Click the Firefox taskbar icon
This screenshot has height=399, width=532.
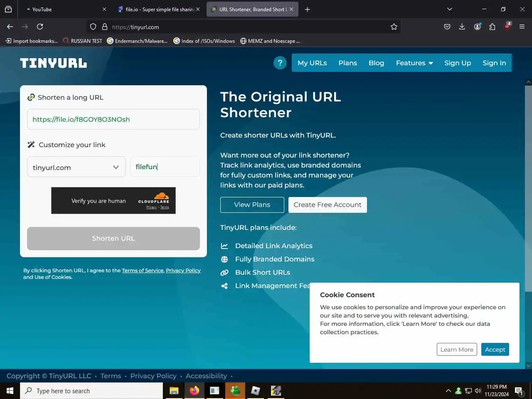point(194,391)
